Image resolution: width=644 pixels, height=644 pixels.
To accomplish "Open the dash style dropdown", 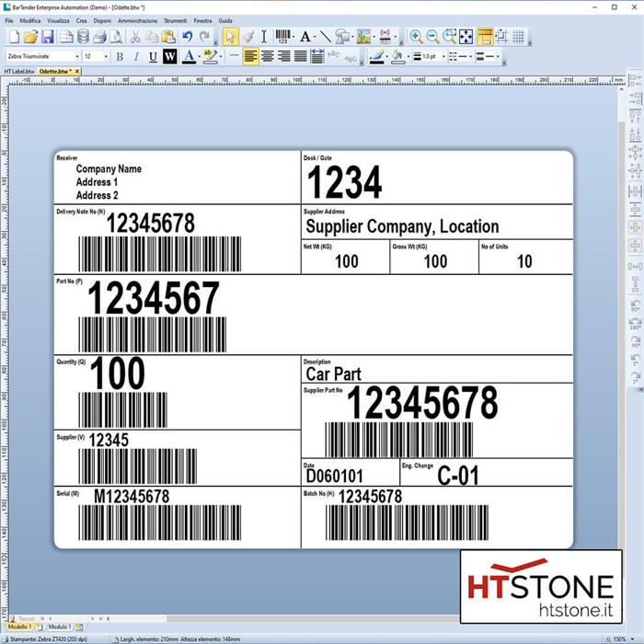I will pos(460,56).
